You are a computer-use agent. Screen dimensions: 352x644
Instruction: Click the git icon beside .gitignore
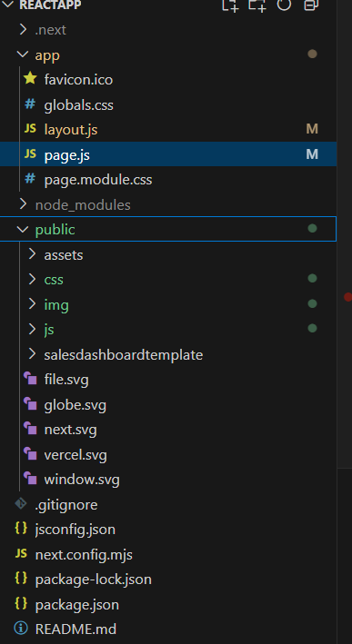21,503
